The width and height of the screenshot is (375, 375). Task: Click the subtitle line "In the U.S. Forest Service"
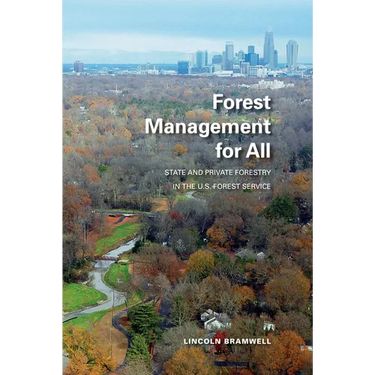[221, 187]
